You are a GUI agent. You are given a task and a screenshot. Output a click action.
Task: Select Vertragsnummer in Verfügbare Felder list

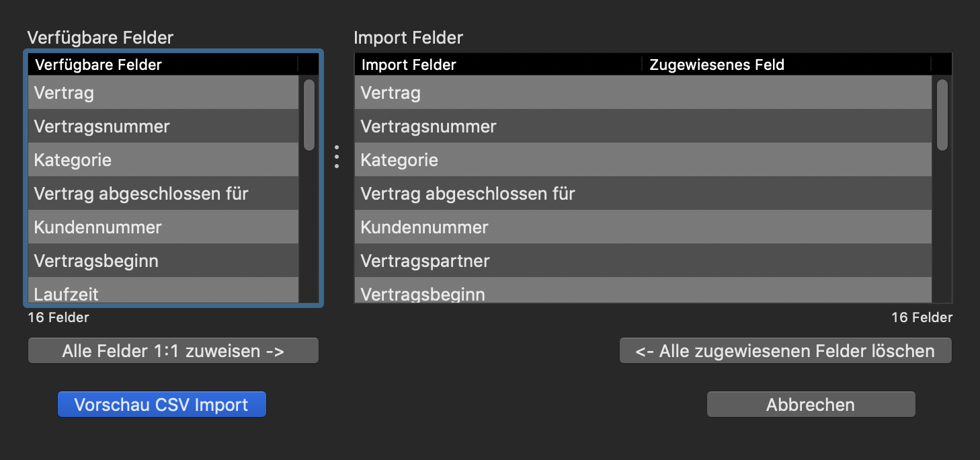coord(163,126)
